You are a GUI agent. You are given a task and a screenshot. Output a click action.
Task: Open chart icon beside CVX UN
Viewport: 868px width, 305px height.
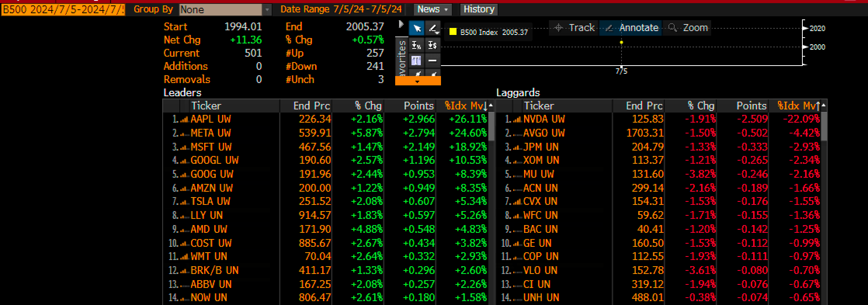click(x=517, y=202)
